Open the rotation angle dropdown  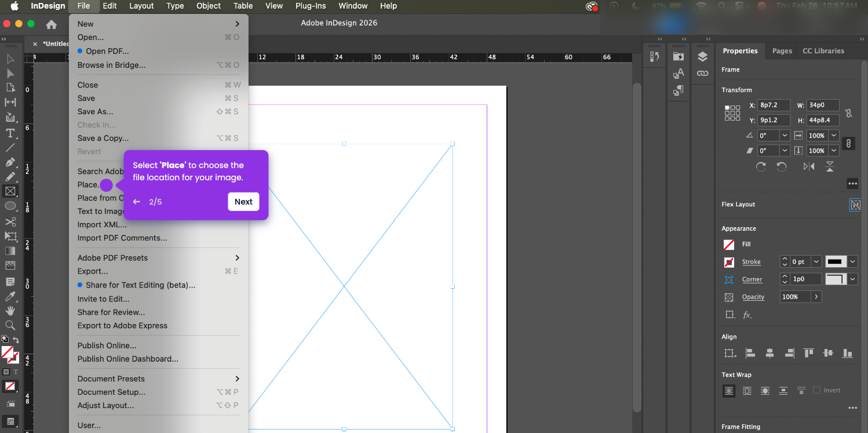785,135
